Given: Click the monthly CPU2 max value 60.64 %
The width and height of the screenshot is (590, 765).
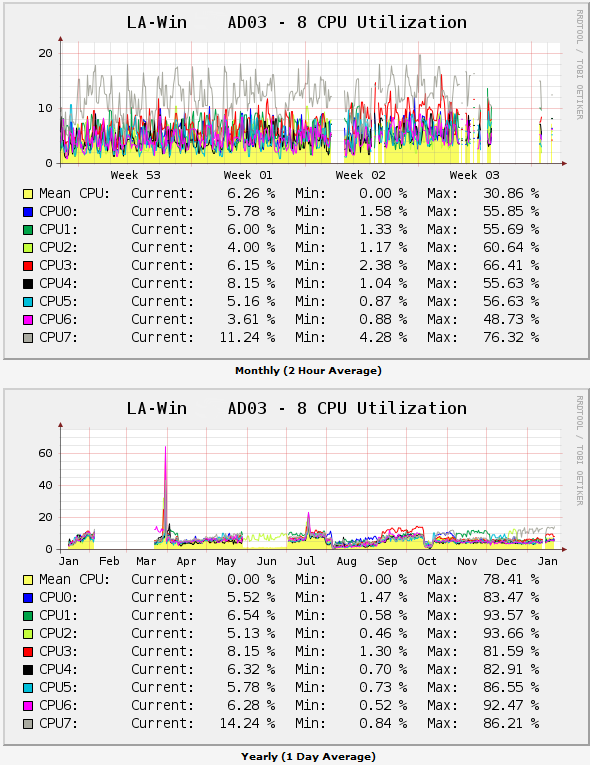Looking at the screenshot, I should 511,247.
